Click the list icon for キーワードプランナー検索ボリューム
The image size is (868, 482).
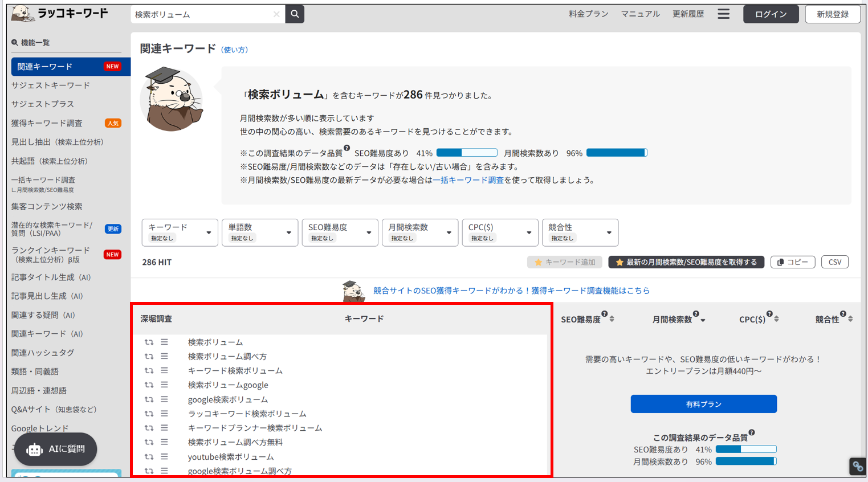(x=164, y=428)
